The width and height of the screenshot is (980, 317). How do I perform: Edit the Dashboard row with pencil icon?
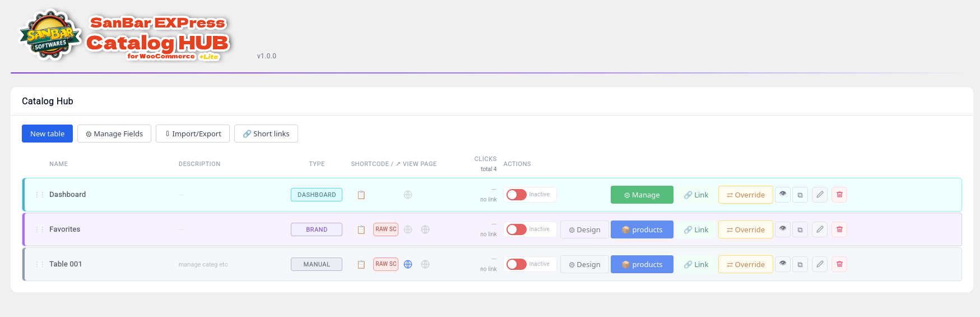(x=820, y=195)
